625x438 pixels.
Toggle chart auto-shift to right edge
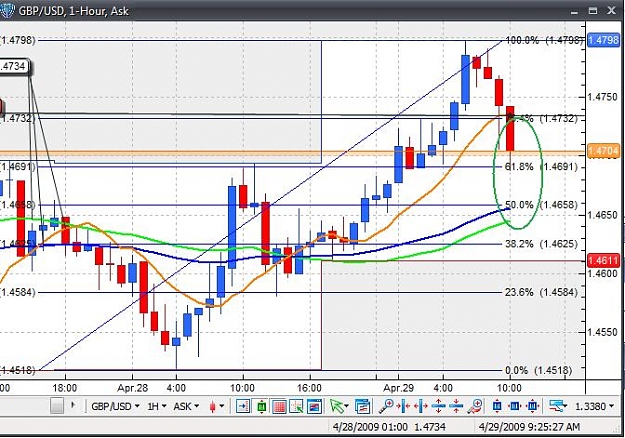[x=243, y=406]
